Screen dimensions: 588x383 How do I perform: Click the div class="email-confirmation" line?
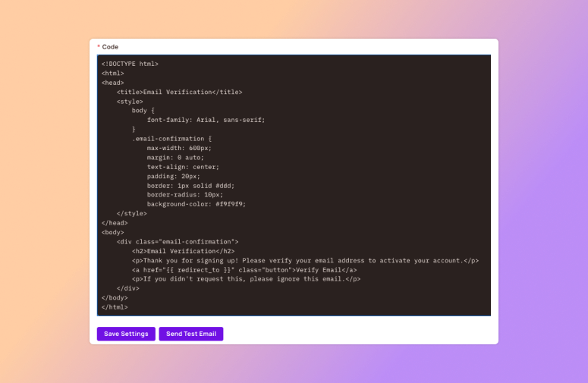[178, 242]
